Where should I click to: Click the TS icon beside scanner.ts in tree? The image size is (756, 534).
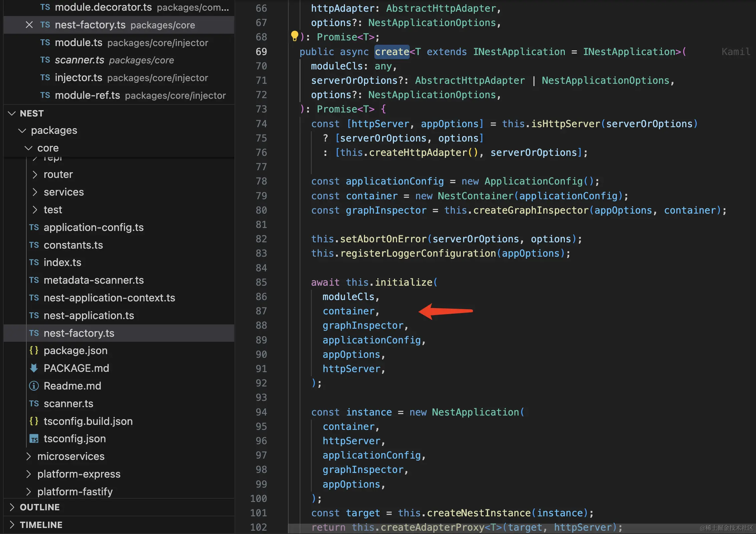pos(34,404)
